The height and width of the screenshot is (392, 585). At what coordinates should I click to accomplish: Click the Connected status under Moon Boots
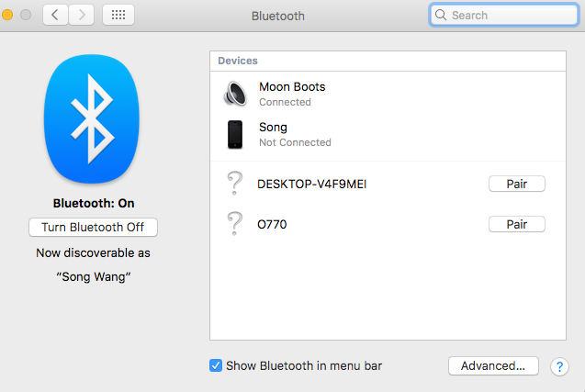(x=285, y=102)
